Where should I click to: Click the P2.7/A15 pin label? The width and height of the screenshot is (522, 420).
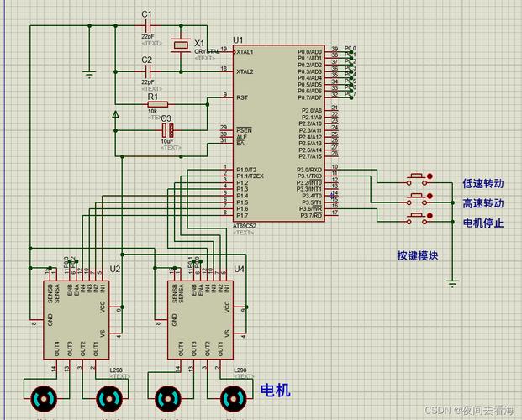pos(311,156)
